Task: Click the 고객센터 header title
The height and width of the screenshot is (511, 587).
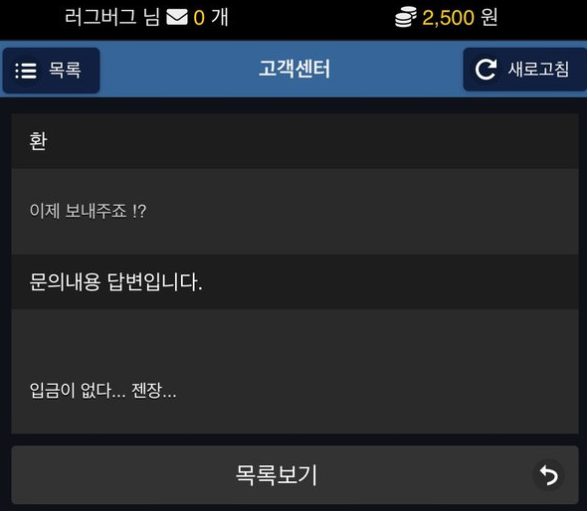Action: [295, 69]
